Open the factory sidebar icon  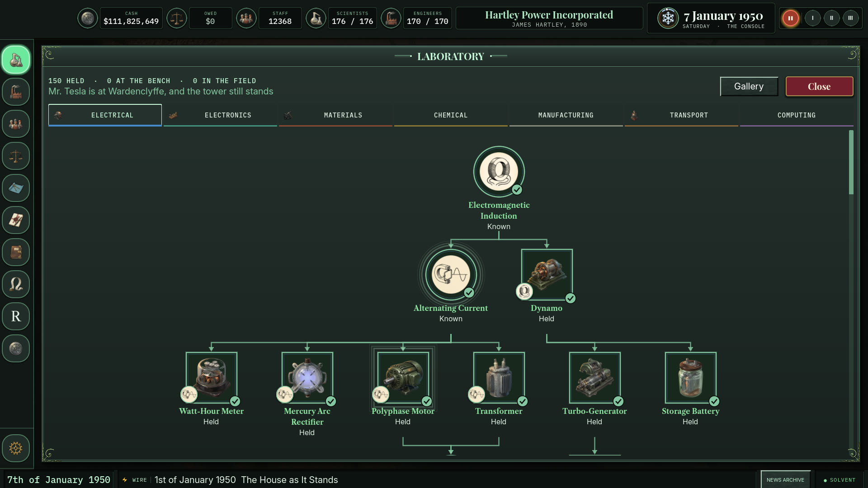(16, 92)
